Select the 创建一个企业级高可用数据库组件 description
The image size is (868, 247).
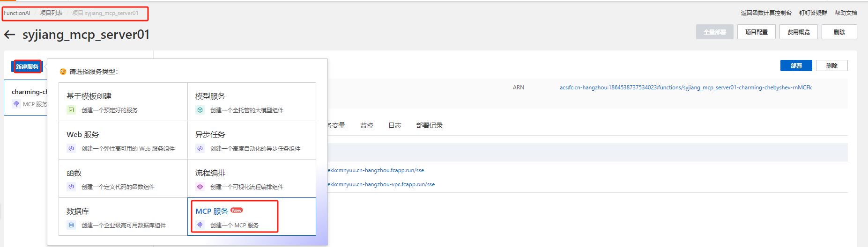(124, 225)
